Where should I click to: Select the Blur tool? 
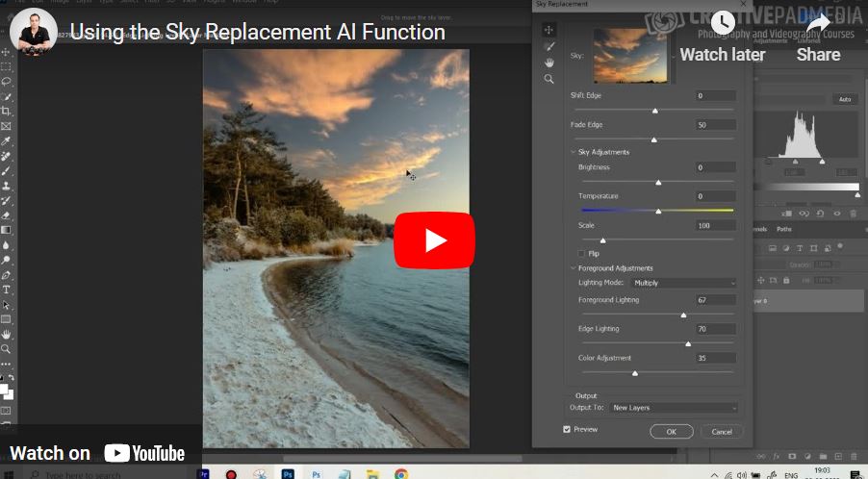6,245
